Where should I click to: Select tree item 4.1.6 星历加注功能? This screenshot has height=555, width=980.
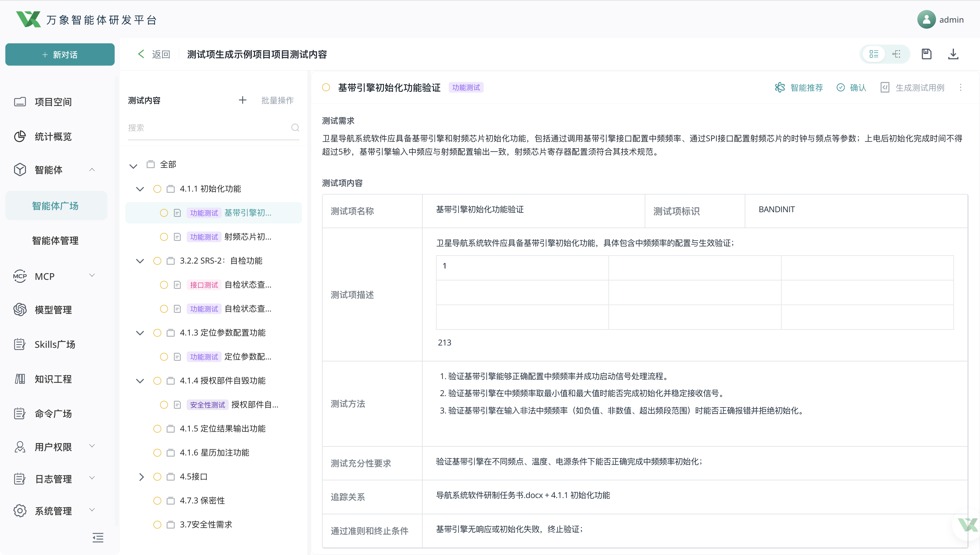214,452
